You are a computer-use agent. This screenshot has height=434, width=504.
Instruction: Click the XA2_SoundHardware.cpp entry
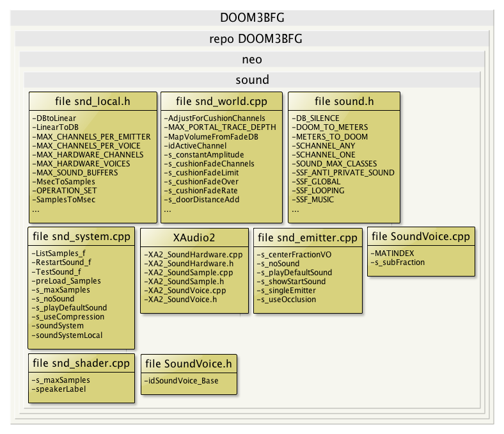pyautogui.click(x=193, y=254)
